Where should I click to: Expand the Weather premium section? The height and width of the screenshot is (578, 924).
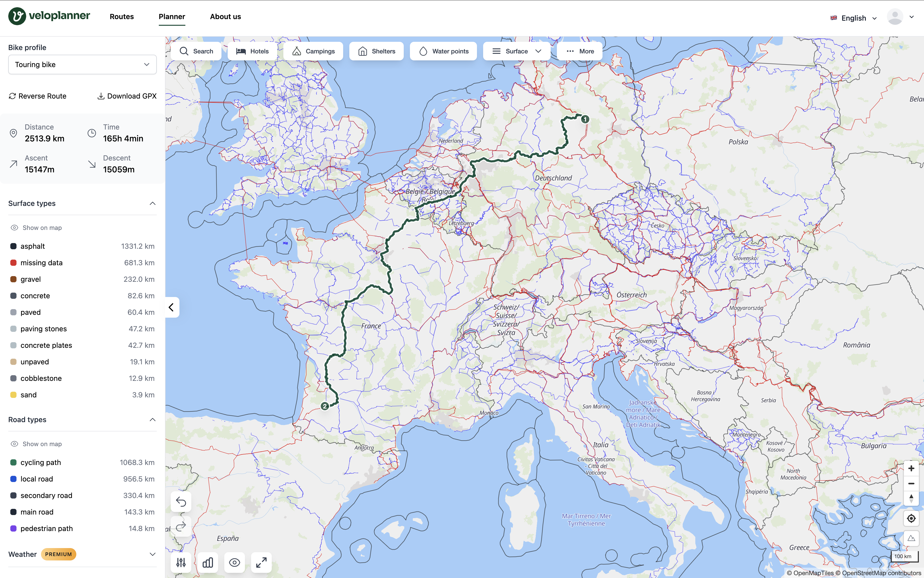[x=152, y=554]
